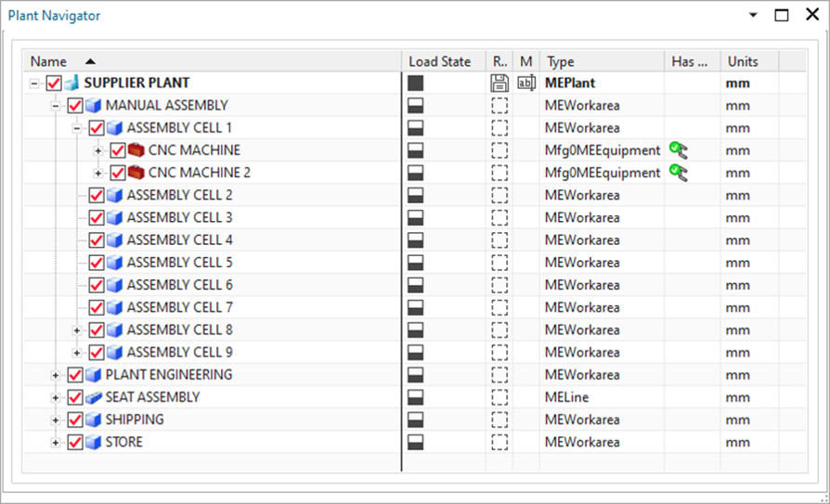
Task: Toggle the PLANT ENGINEERING checkbox
Action: pos(75,375)
